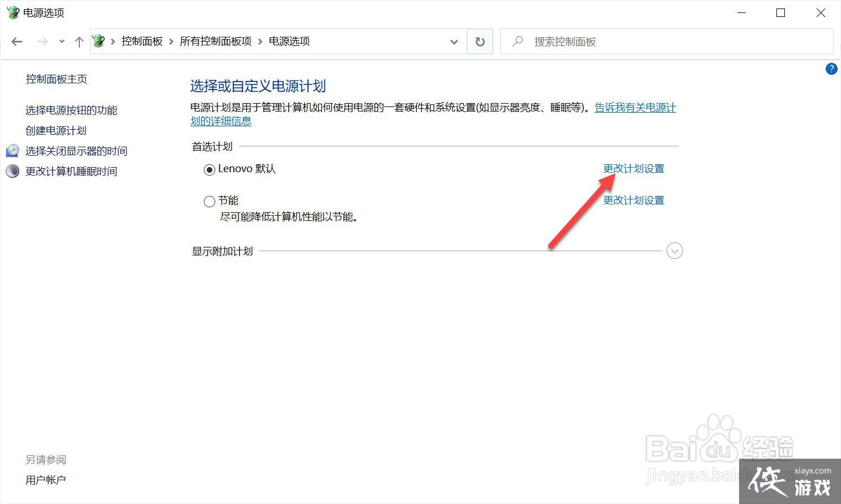Click the 电源选项 title bar icon
841x504 pixels.
12,12
